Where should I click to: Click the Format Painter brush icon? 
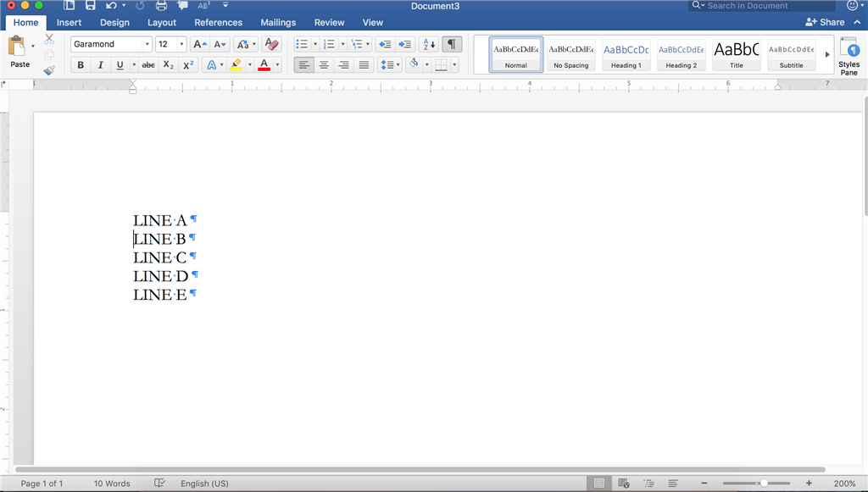click(x=49, y=70)
